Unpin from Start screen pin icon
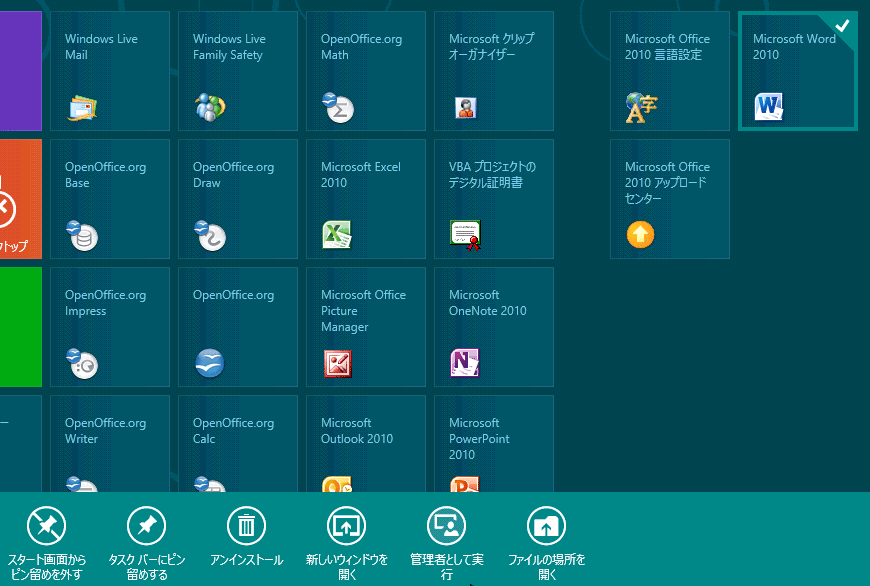870x586 pixels. coord(47,526)
